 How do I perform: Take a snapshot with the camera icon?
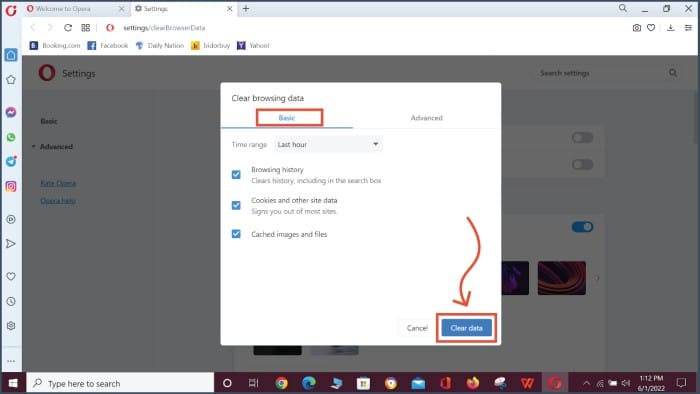637,28
